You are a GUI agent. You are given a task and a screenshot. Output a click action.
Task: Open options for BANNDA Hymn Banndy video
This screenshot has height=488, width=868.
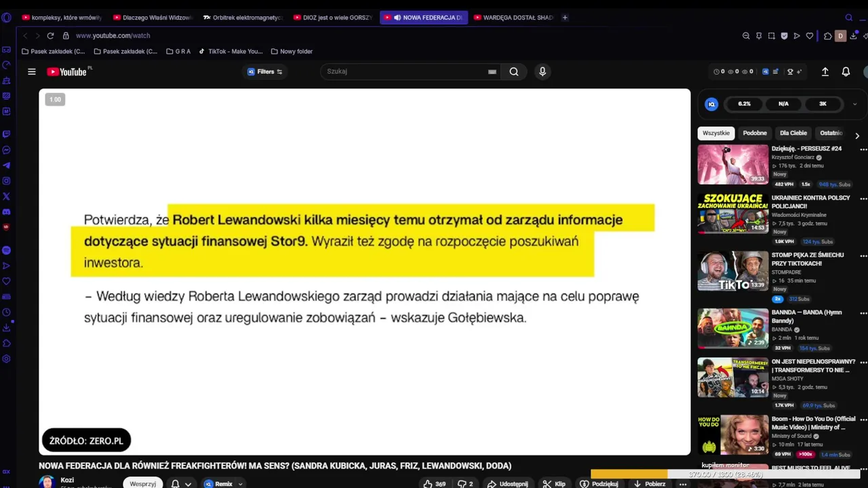[x=863, y=313]
